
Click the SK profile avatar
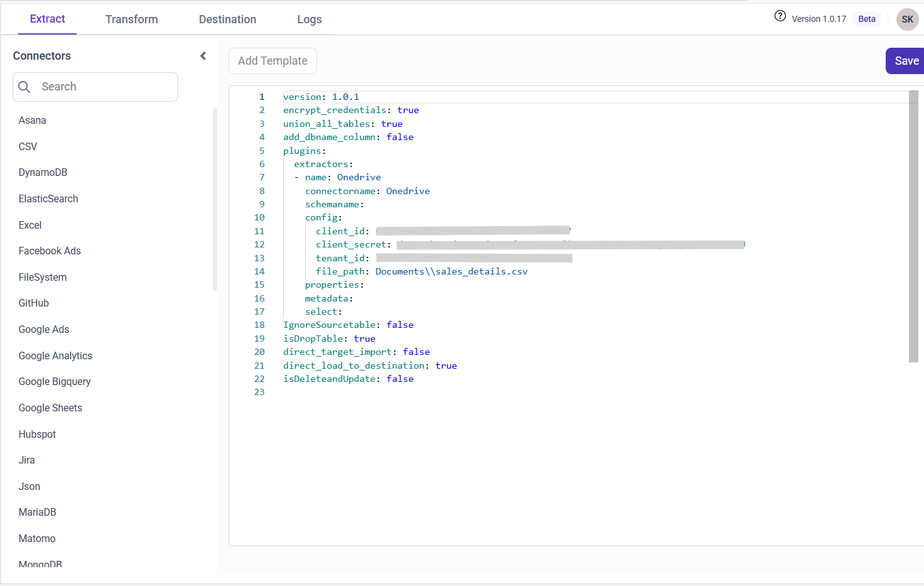point(907,19)
